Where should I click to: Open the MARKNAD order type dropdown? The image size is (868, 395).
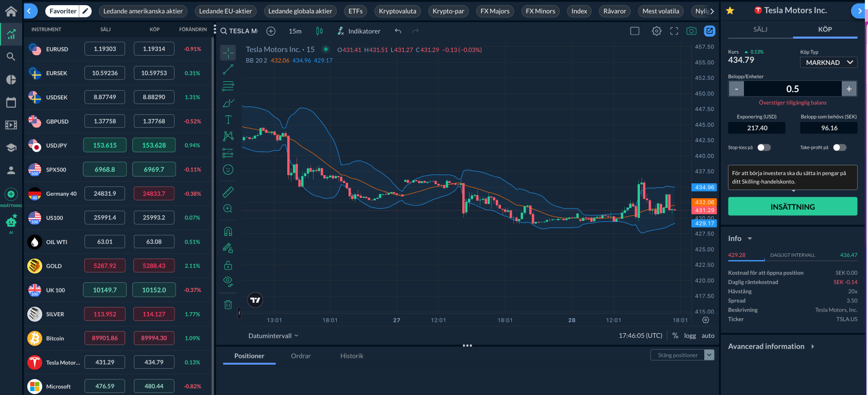pos(828,62)
